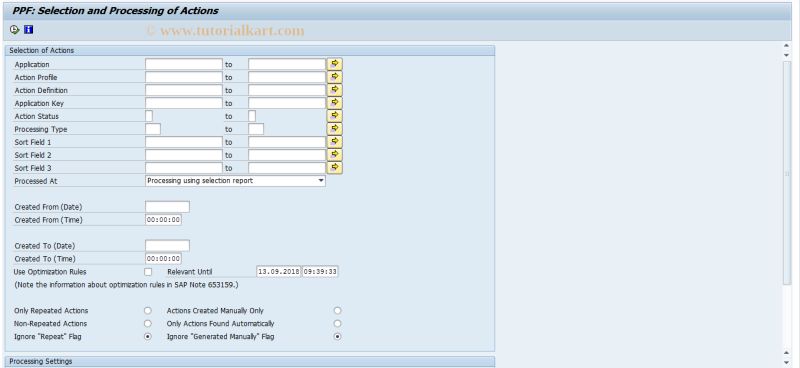
Task: Open multiple selection for Processing Type
Action: coord(335,129)
